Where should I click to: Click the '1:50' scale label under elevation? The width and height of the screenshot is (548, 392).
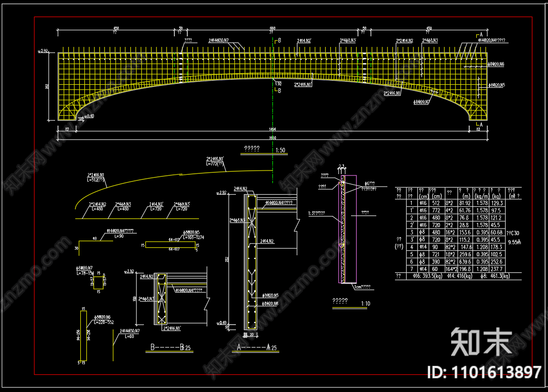coord(280,150)
